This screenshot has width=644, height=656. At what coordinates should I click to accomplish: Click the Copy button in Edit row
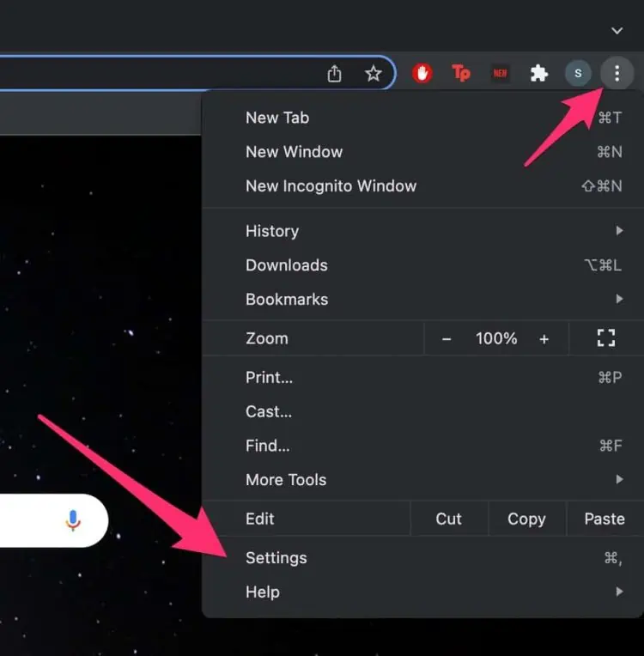coord(526,519)
